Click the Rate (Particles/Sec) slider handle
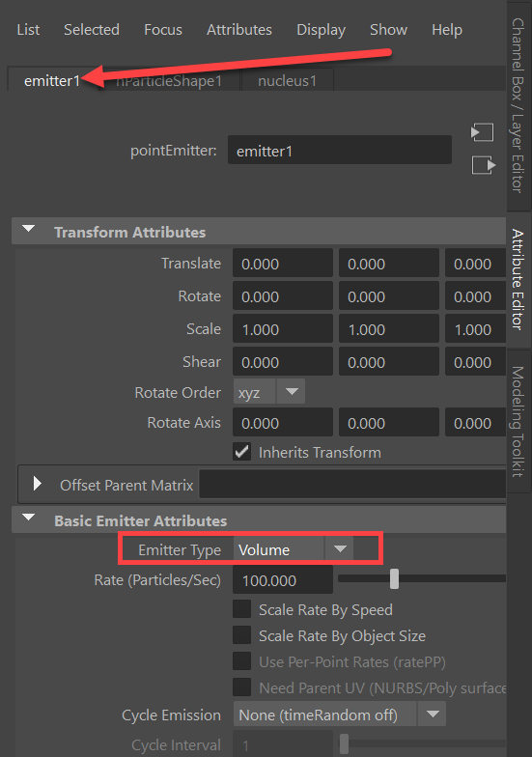The height and width of the screenshot is (757, 532). 394,579
